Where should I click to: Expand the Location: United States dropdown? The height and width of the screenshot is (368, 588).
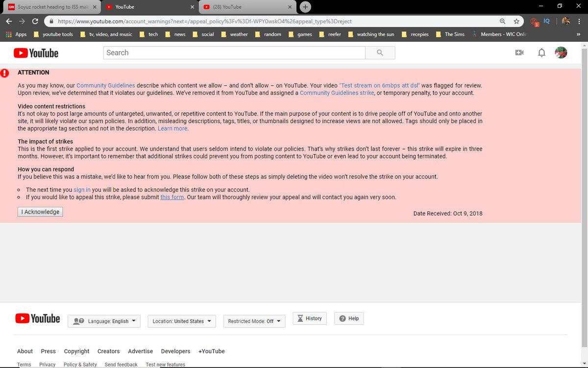pos(182,321)
